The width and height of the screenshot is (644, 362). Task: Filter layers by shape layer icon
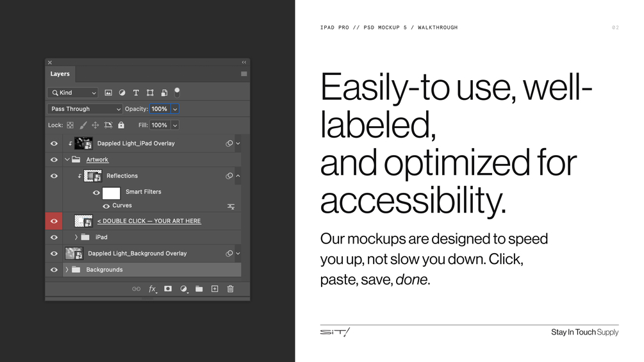coord(150,93)
